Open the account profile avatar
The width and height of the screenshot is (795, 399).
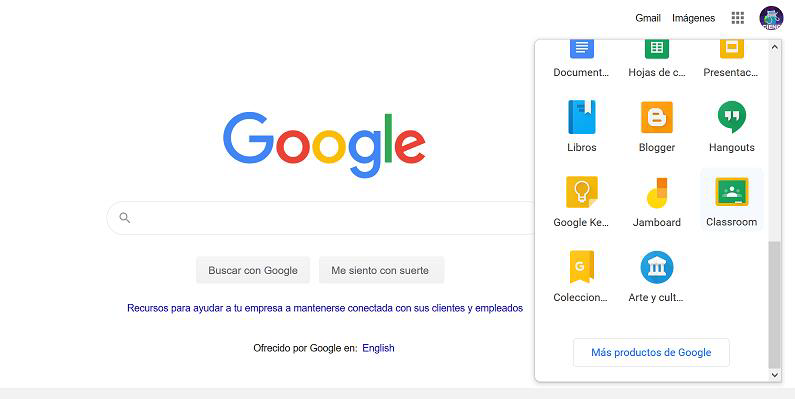click(x=771, y=18)
